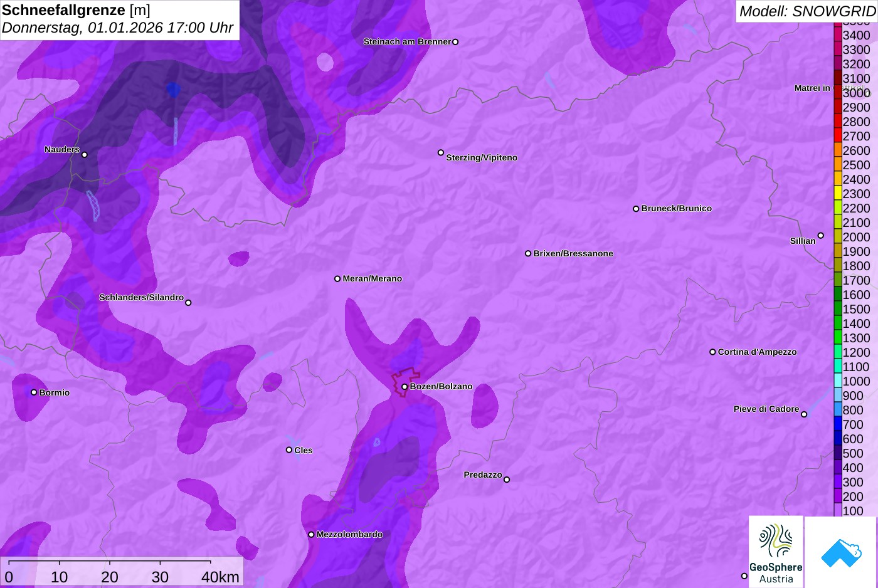878x588 pixels.
Task: Click the 2000 m olive legend swatch
Action: coord(838,237)
